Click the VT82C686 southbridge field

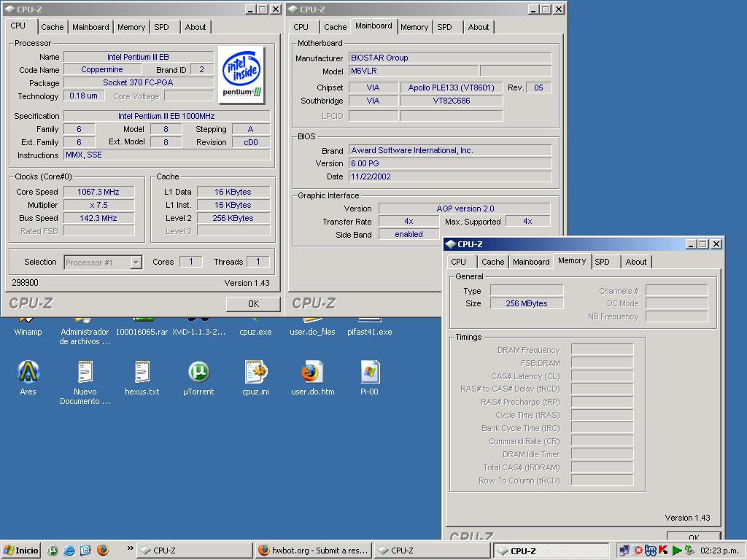pyautogui.click(x=452, y=101)
